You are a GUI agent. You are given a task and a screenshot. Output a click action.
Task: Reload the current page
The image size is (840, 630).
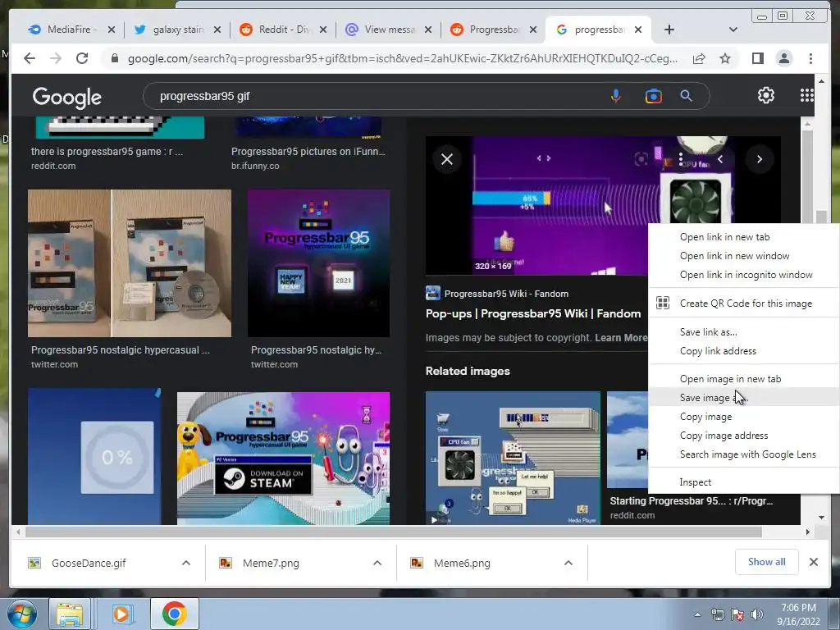tap(82, 58)
